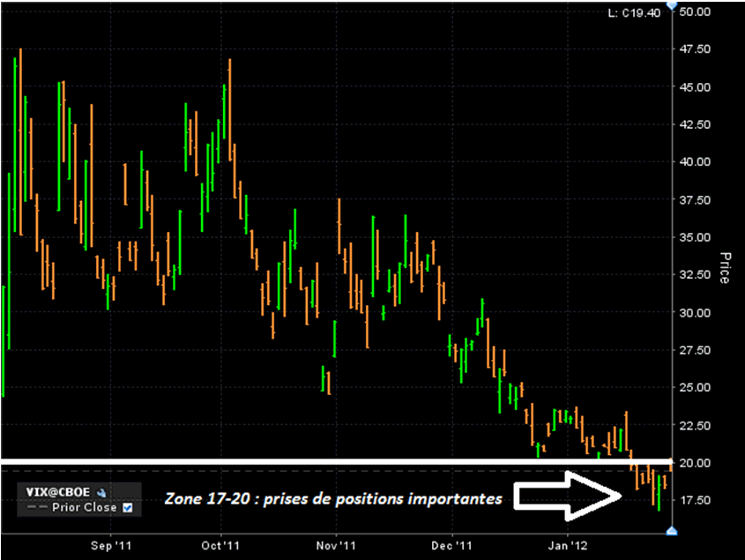Grab the bottom blue price-axis handle

[x=671, y=531]
